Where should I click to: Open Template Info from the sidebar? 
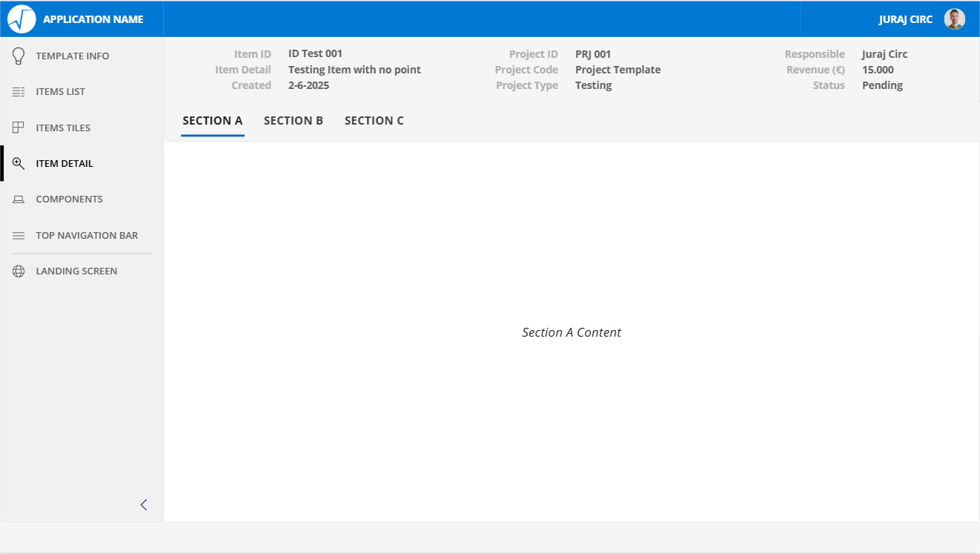[x=73, y=56]
